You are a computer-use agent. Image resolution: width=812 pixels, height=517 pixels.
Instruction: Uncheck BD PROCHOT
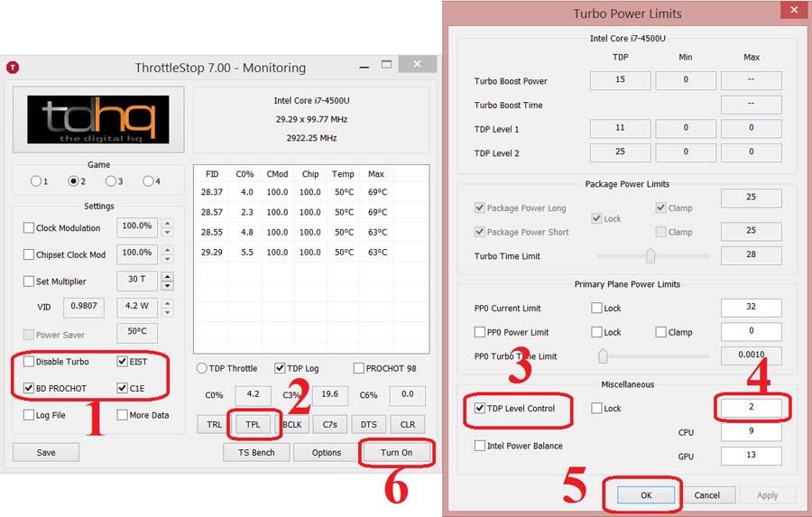pos(29,388)
